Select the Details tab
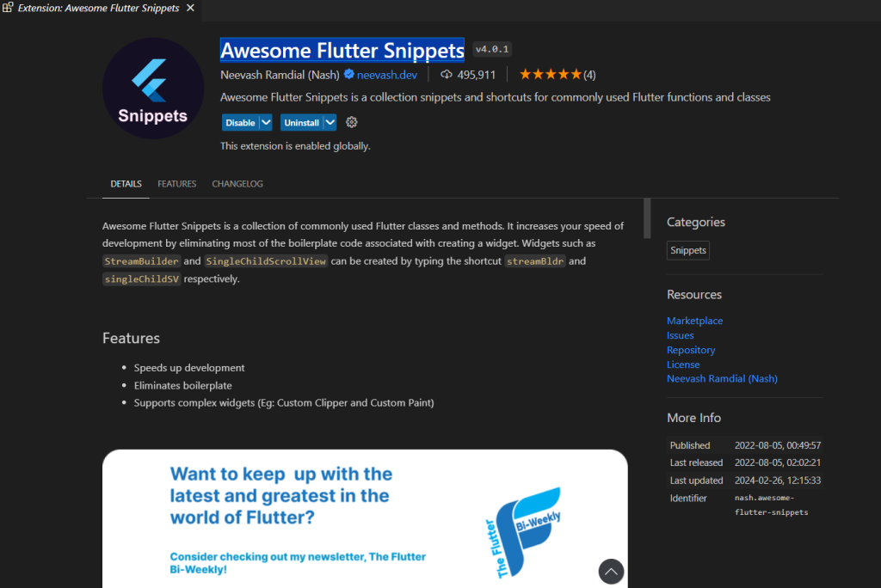881x588 pixels. coord(126,184)
